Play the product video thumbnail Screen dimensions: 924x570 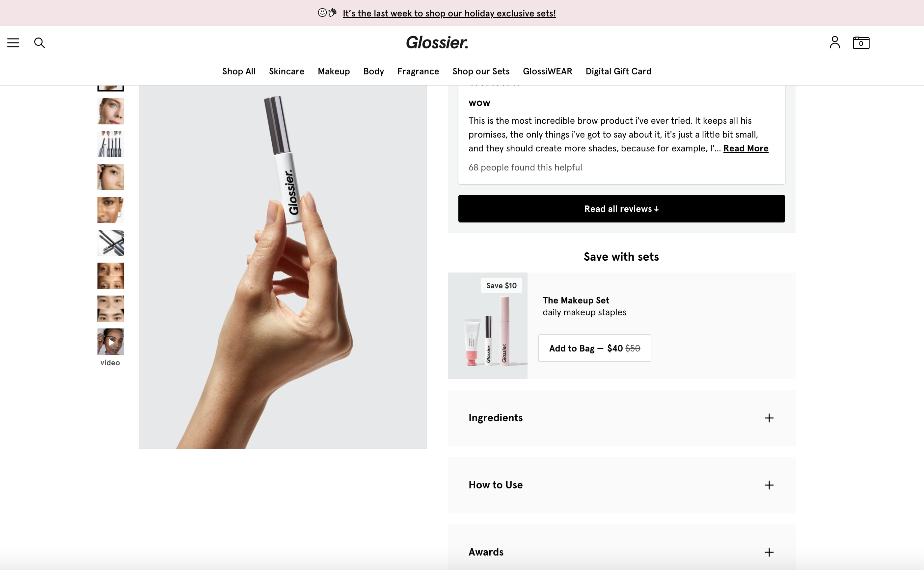coord(111,342)
